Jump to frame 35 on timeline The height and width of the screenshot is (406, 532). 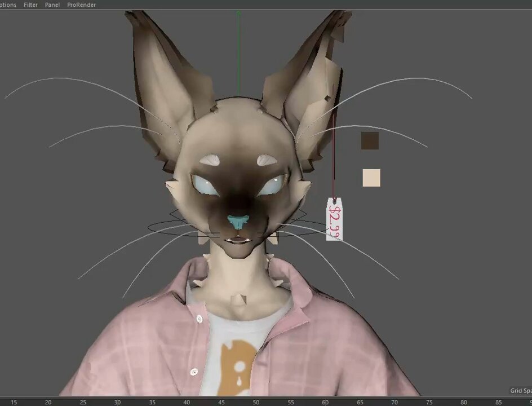[x=152, y=402]
